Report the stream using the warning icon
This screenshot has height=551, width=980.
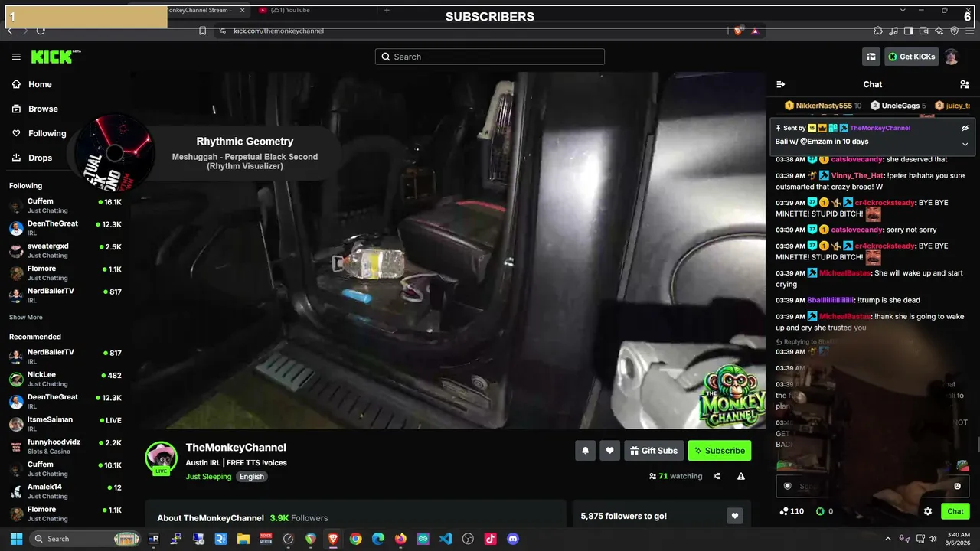click(741, 476)
